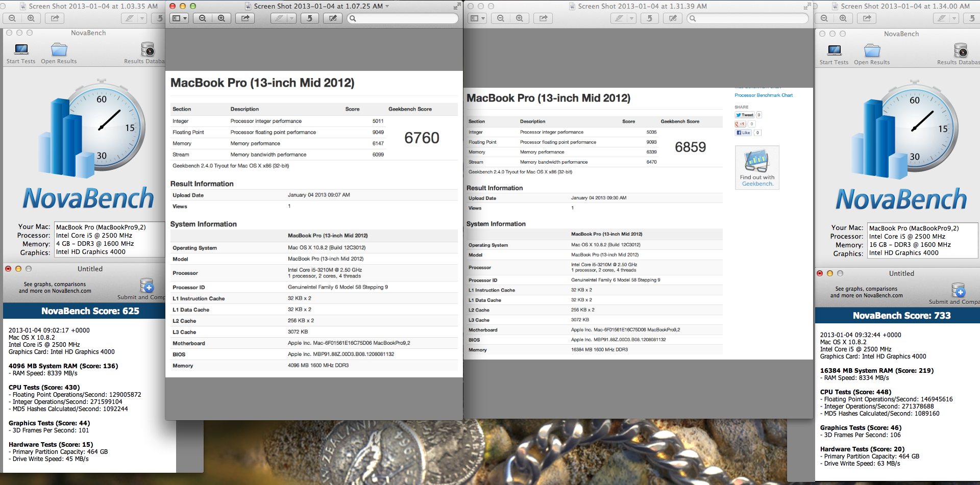Click the Tweet share button
The image size is (980, 485).
pos(745,115)
